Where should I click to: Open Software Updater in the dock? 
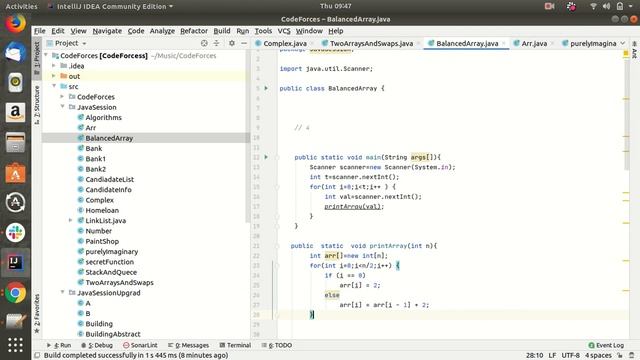15,202
